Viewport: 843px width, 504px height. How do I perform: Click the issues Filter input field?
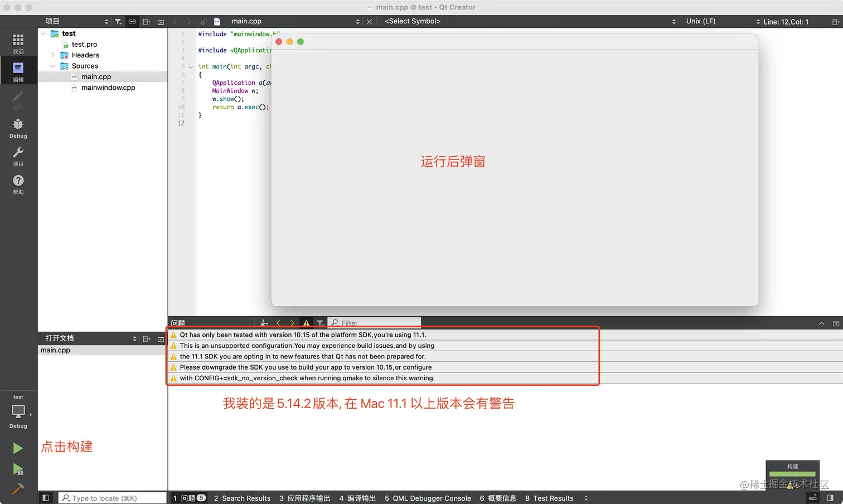[x=374, y=323]
